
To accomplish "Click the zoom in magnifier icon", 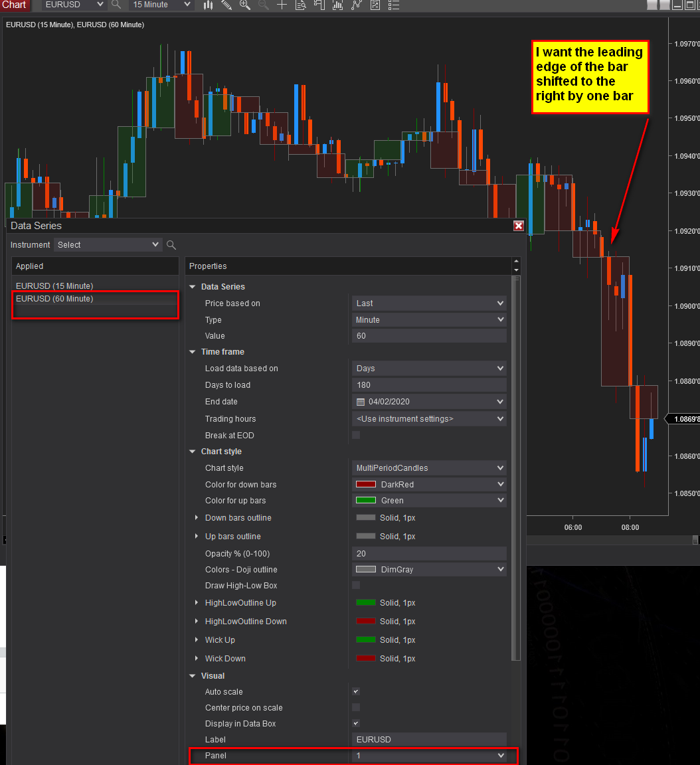I will [x=245, y=5].
